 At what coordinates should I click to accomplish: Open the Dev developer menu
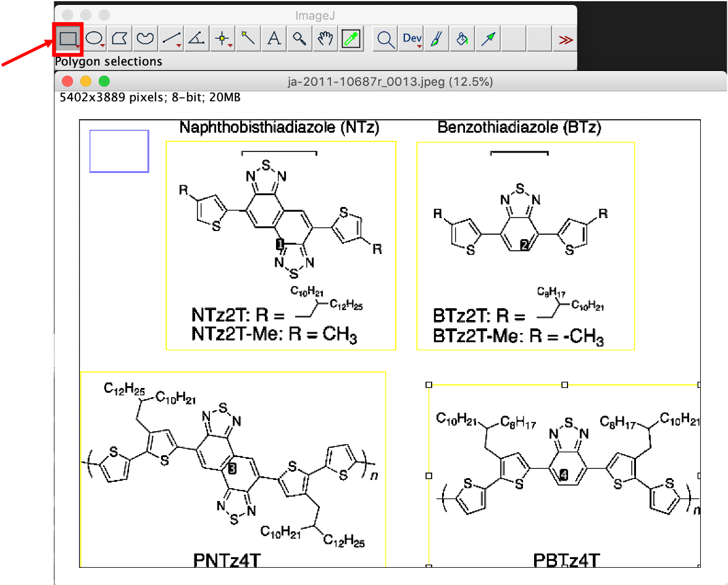tap(411, 39)
